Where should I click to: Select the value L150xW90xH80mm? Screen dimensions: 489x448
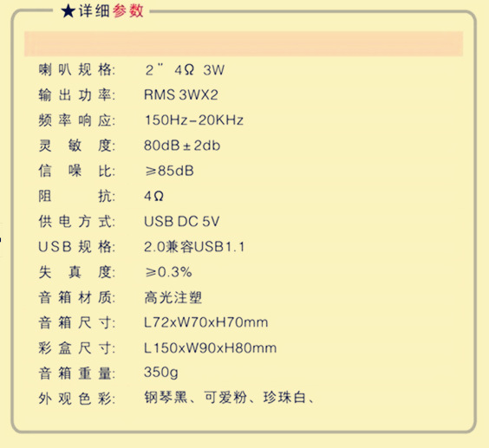[x=210, y=348]
